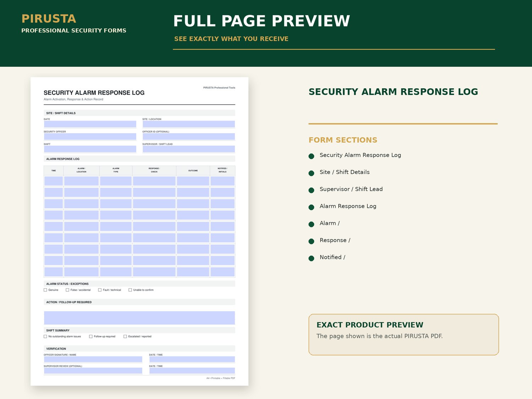Viewport: 532px width, 399px height.
Task: Click the A4 Printable Fillable PDF footer
Action: point(221,378)
